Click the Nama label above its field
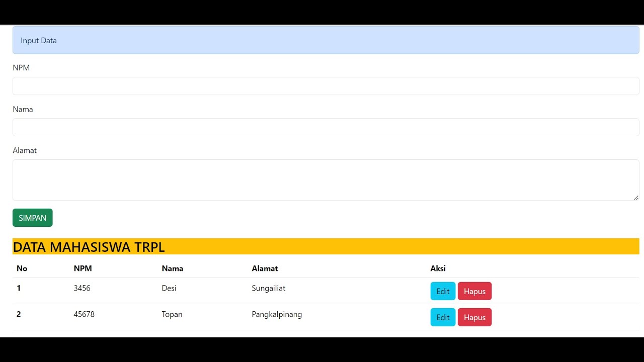The width and height of the screenshot is (644, 362). tap(23, 109)
